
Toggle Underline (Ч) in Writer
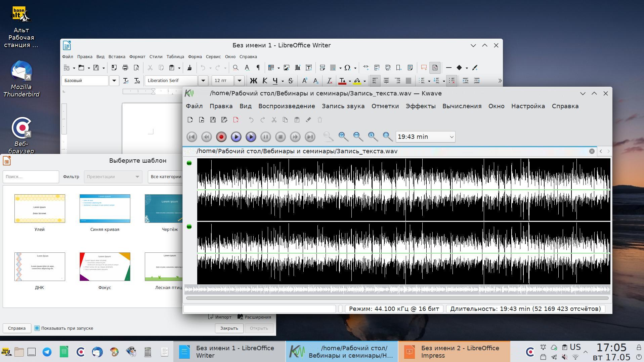[275, 81]
